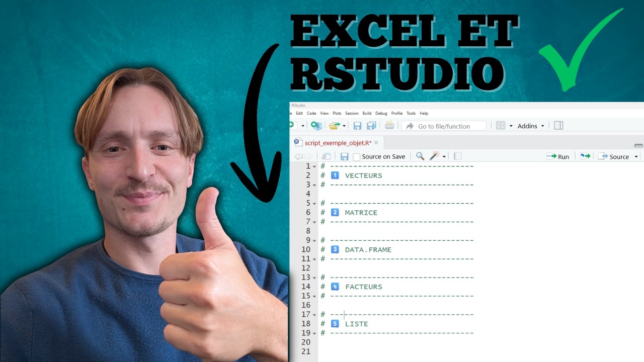Screen dimensions: 644x362
Task: Open the code tools wand dropdown arrow
Action: [x=444, y=157]
